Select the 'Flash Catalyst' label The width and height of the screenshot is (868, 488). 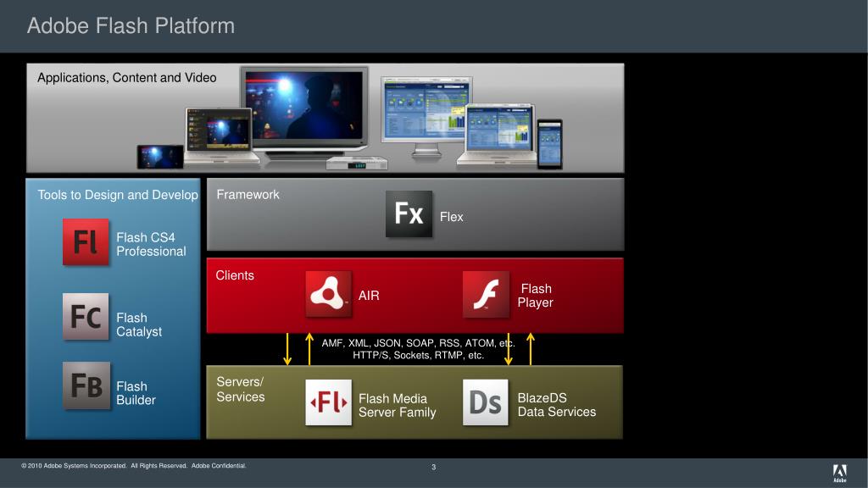click(139, 324)
